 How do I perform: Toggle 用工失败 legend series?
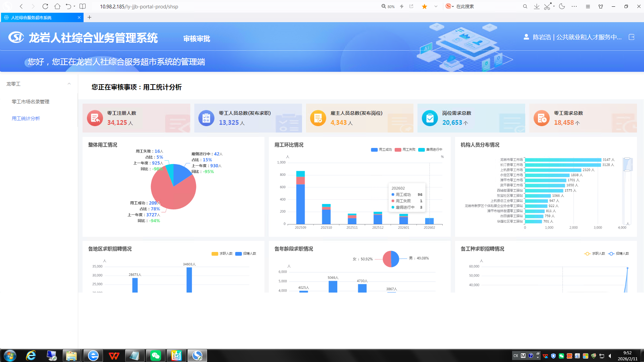405,150
